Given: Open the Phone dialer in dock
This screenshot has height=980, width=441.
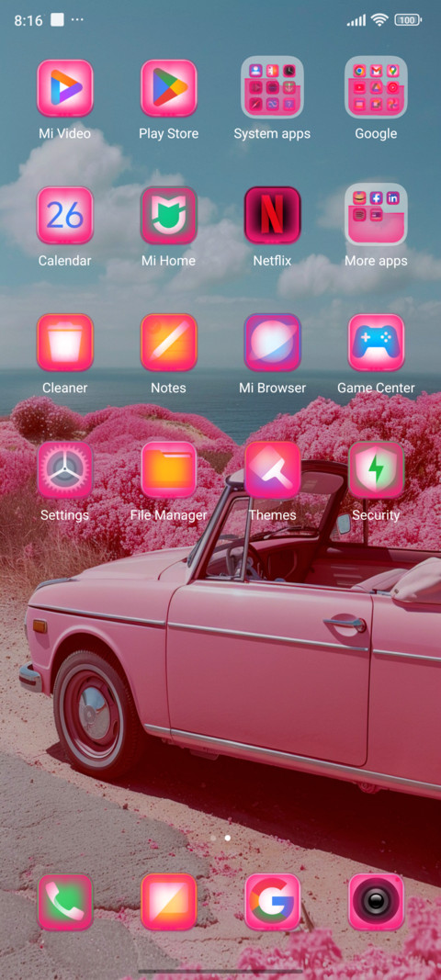Looking at the screenshot, I should [x=65, y=902].
